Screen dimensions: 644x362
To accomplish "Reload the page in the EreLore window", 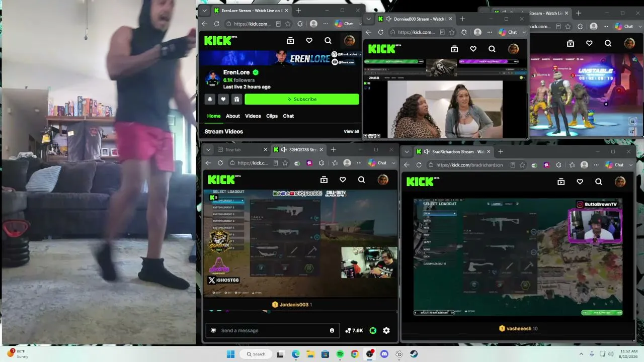I will tap(217, 24).
